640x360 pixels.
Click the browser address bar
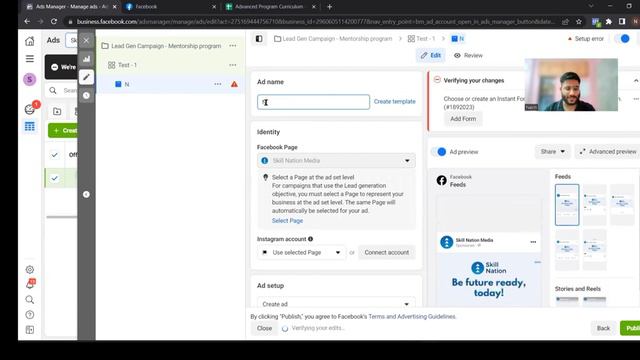click(x=315, y=21)
